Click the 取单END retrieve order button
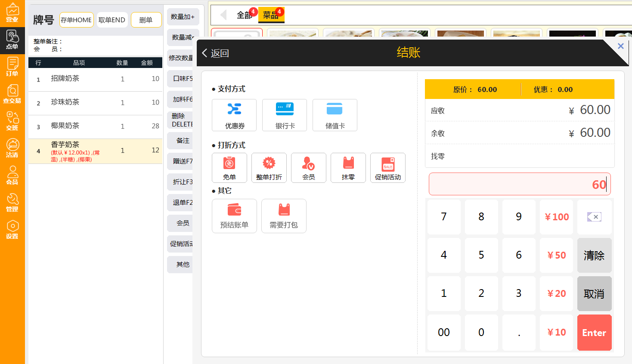The width and height of the screenshot is (632, 364). [x=112, y=19]
